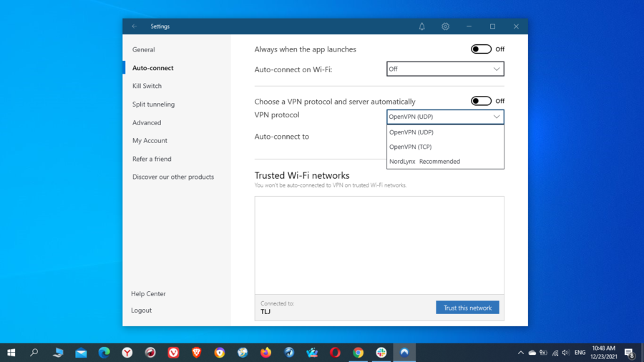The width and height of the screenshot is (644, 362).
Task: Click the Trust this network button
Action: coord(467,308)
